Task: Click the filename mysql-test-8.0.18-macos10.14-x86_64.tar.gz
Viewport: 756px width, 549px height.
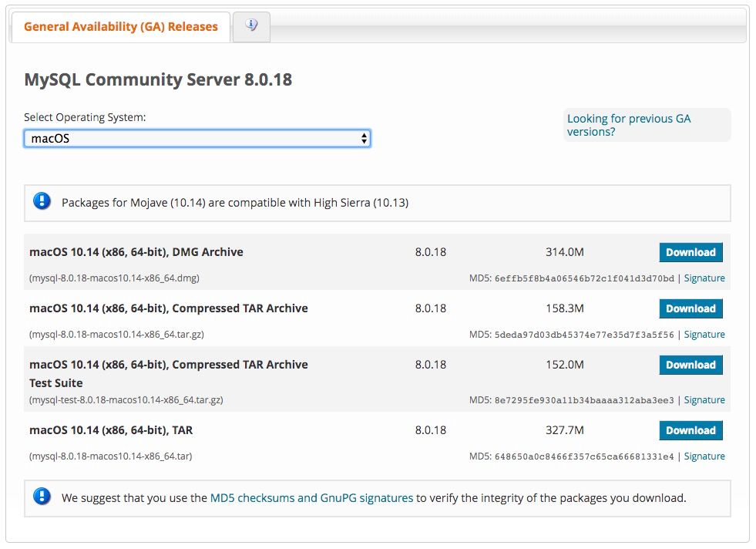Action: tap(126, 400)
